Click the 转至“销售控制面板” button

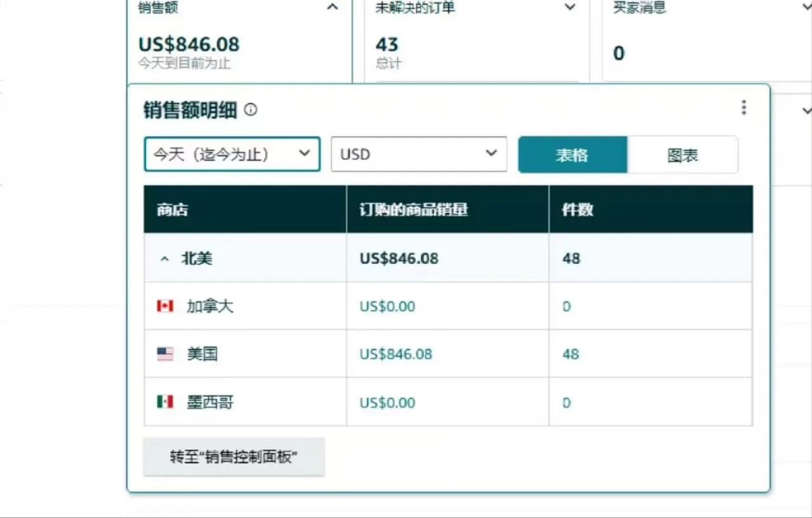click(x=234, y=457)
